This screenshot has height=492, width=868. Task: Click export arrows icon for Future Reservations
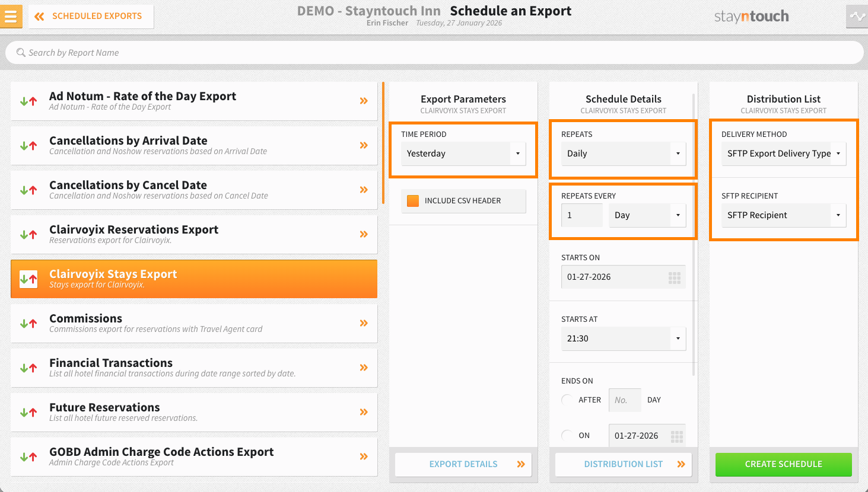(28, 413)
